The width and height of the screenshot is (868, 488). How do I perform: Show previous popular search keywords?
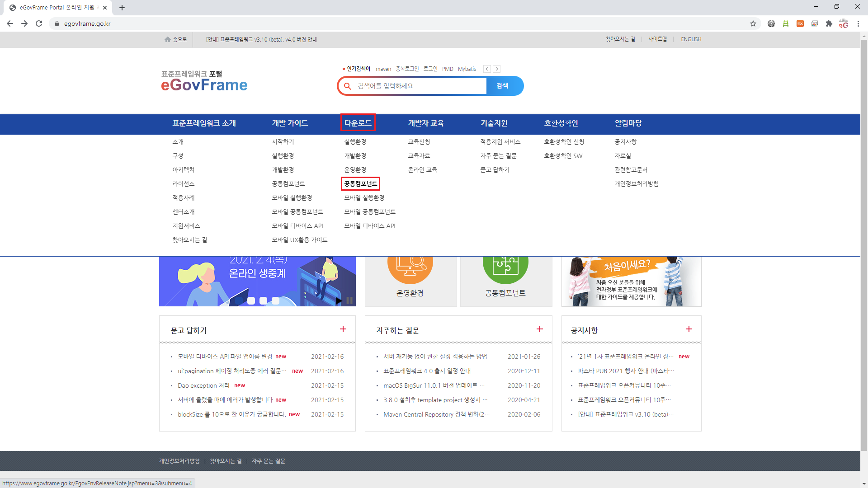487,69
